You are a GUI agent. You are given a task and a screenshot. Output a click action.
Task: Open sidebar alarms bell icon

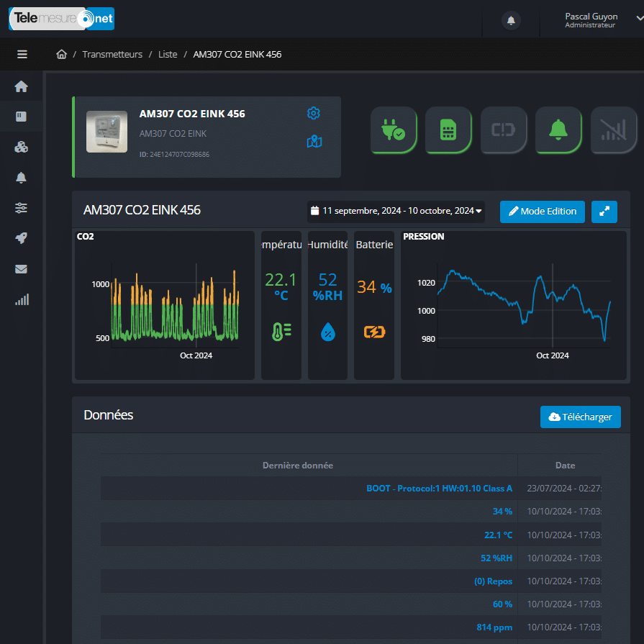pos(22,178)
